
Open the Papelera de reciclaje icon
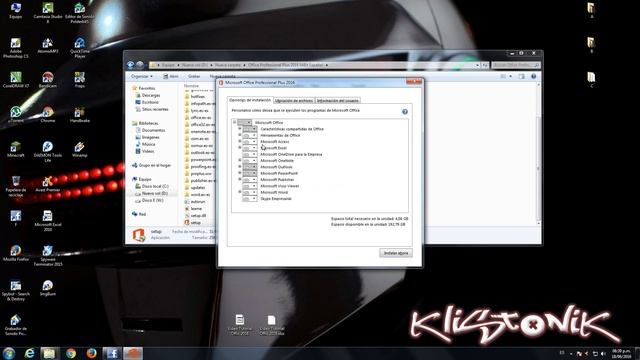click(x=16, y=186)
